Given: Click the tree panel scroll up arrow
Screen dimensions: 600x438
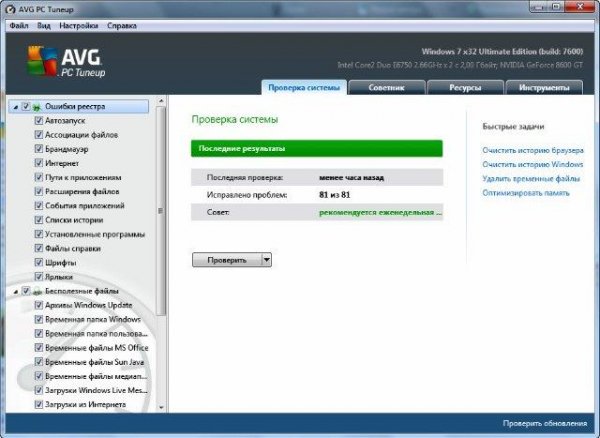Looking at the screenshot, I should [161, 101].
